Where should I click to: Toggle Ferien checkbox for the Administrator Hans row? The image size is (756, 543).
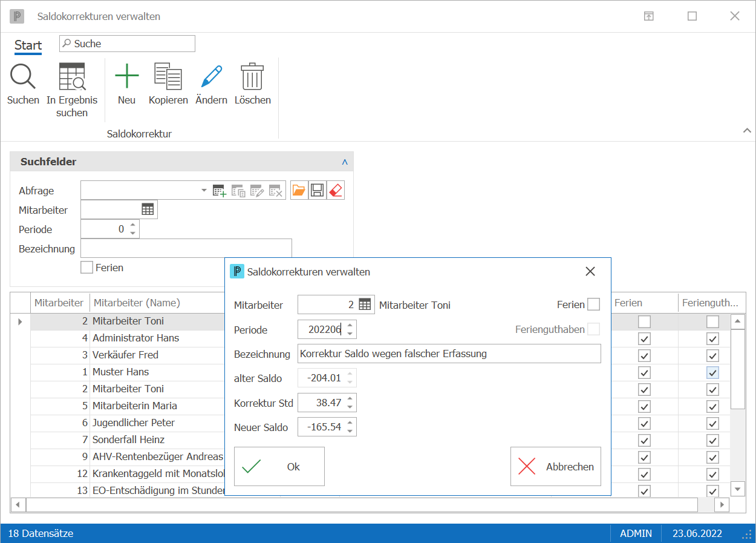coord(645,338)
